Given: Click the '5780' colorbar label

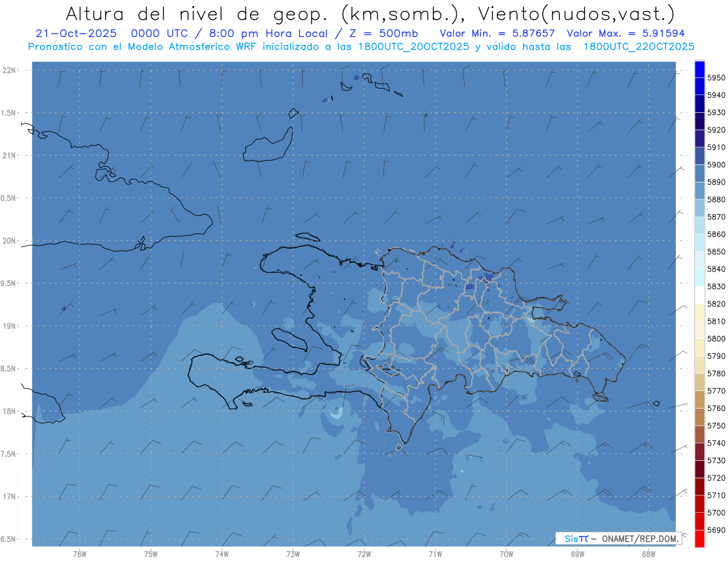Looking at the screenshot, I should tap(716, 373).
